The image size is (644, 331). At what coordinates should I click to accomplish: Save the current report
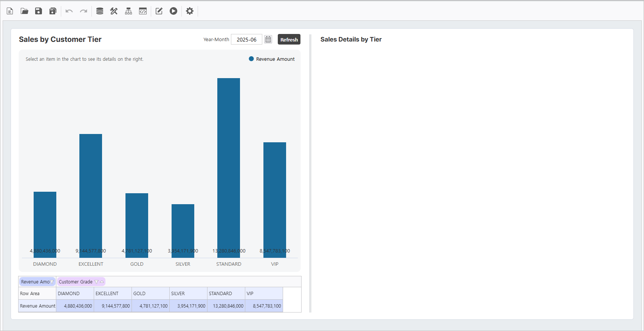39,11
